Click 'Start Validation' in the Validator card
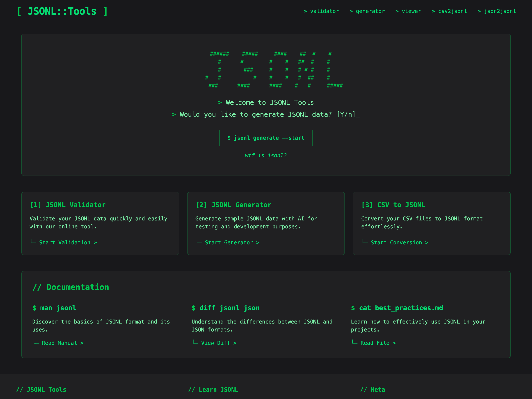The image size is (532, 399). pyautogui.click(x=68, y=242)
